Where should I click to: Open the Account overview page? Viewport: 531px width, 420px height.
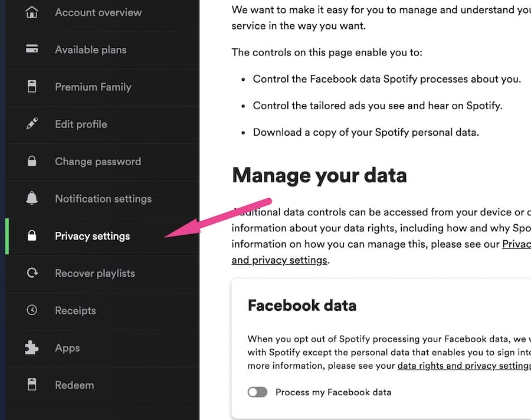tap(98, 12)
